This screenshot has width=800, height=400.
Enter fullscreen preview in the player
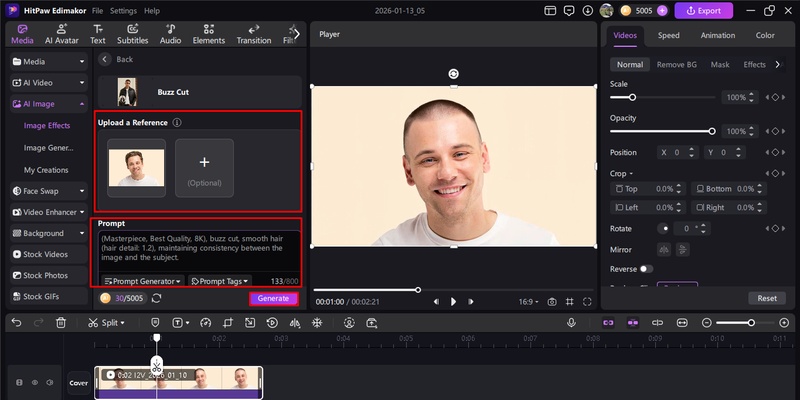(x=587, y=302)
